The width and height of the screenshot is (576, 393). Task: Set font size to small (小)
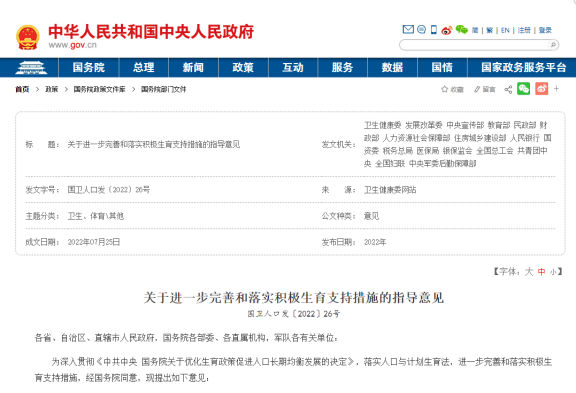pos(553,272)
